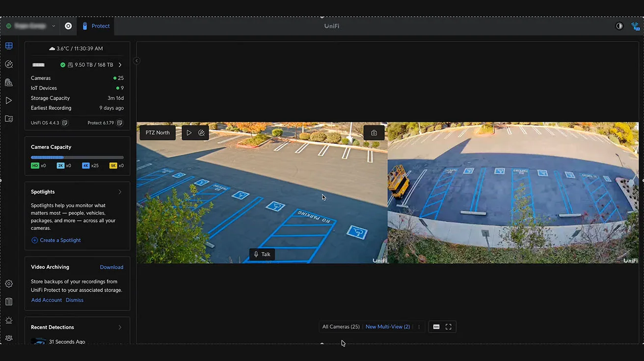
Task: Expand the Spotlights section
Action: [x=120, y=192]
